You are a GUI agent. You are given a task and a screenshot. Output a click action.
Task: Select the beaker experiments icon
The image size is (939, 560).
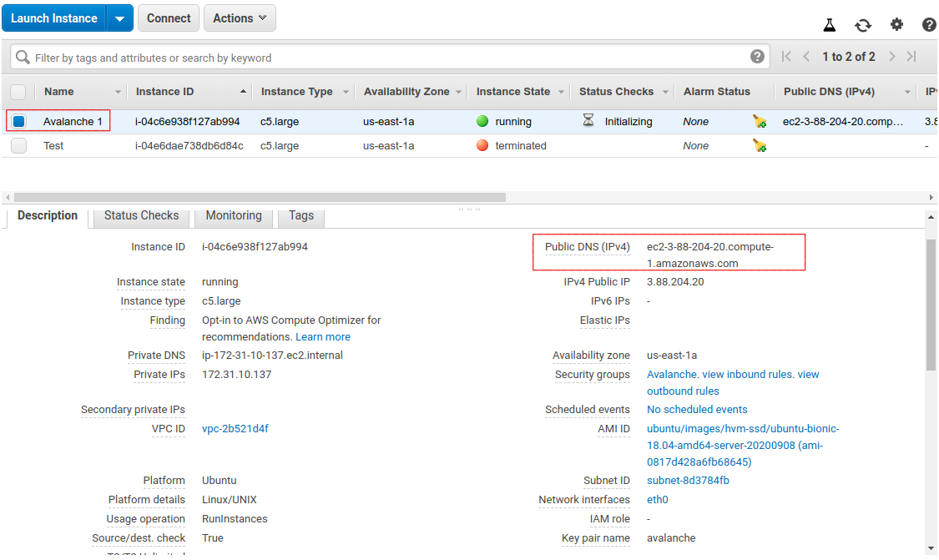[830, 25]
